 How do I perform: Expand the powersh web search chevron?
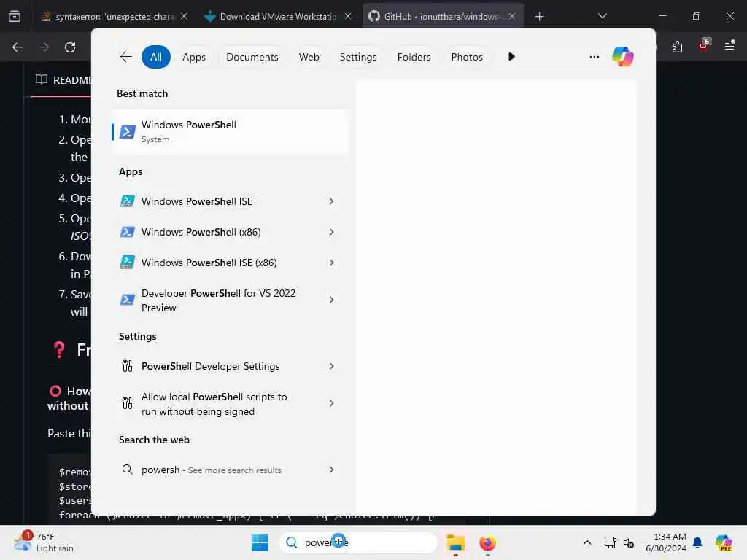click(x=331, y=470)
